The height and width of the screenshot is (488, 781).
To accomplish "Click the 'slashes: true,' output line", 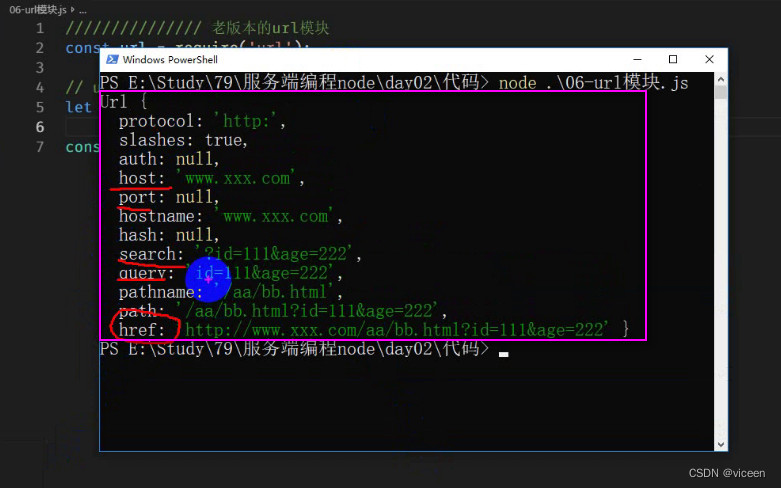I will point(183,140).
